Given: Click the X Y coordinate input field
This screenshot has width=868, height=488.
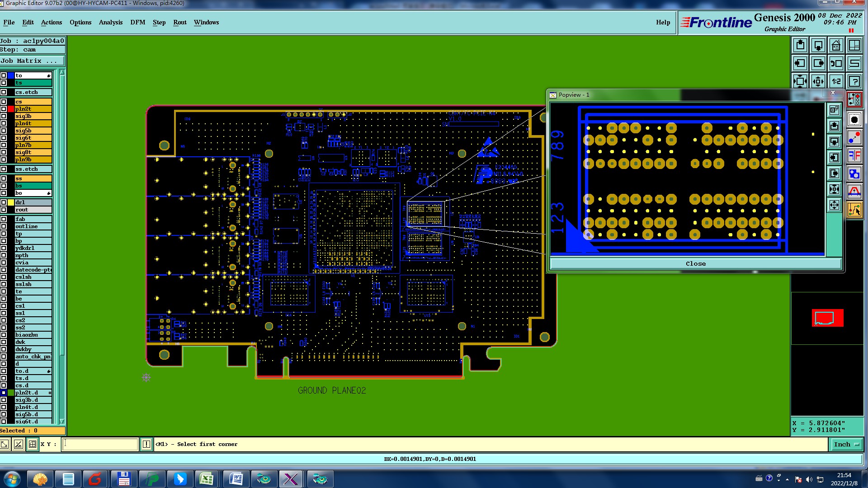Looking at the screenshot, I should [x=100, y=445].
